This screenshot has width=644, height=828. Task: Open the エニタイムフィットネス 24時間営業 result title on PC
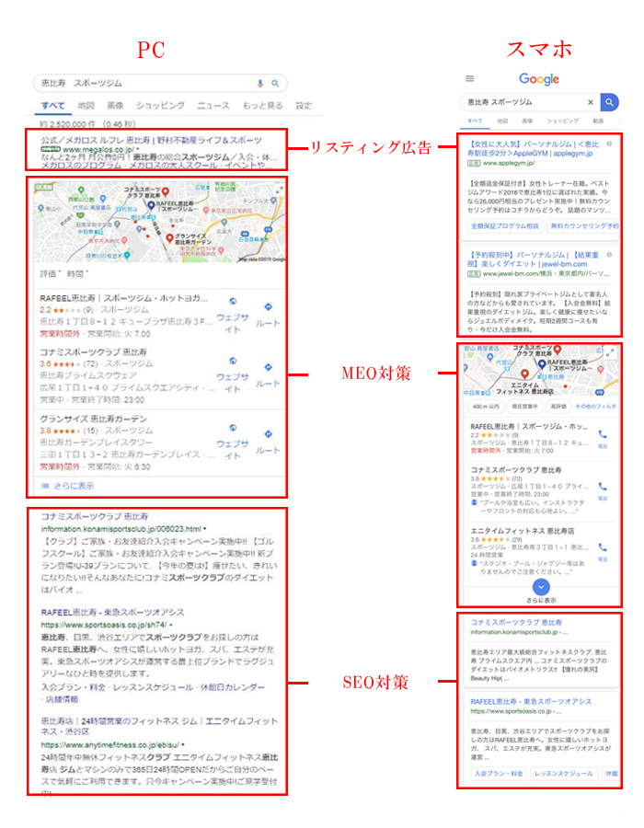159,726
